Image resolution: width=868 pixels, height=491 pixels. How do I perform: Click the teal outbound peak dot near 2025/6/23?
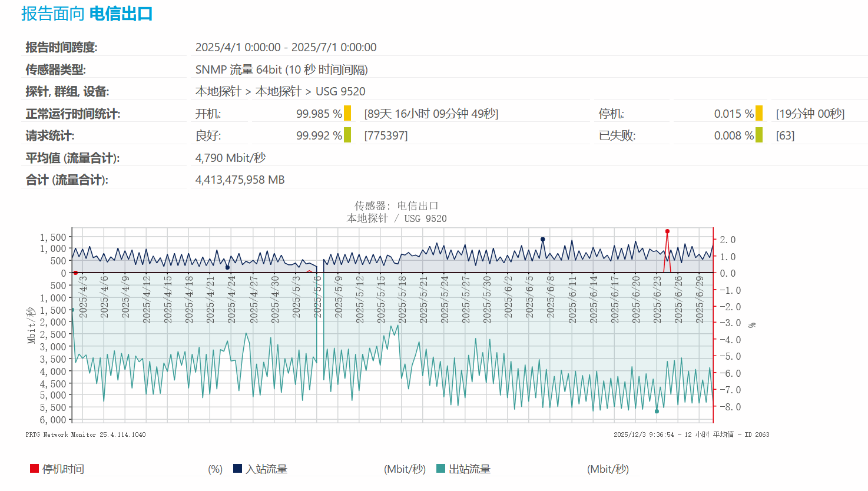point(657,412)
